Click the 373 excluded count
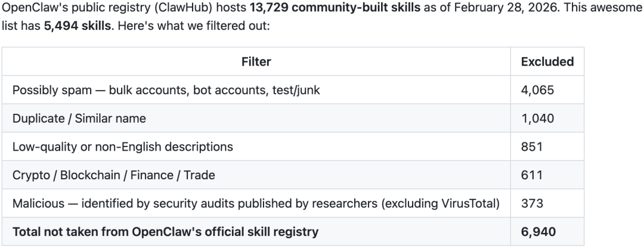The width and height of the screenshot is (644, 249). [x=532, y=203]
